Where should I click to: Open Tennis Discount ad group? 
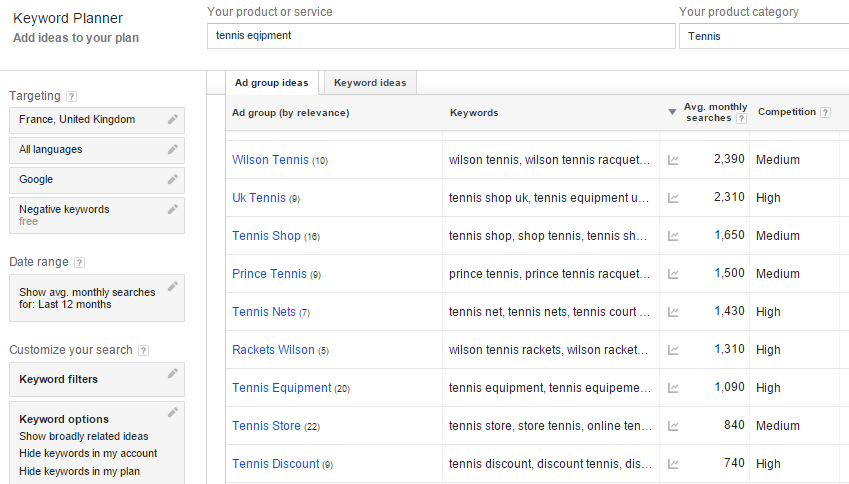coord(276,463)
